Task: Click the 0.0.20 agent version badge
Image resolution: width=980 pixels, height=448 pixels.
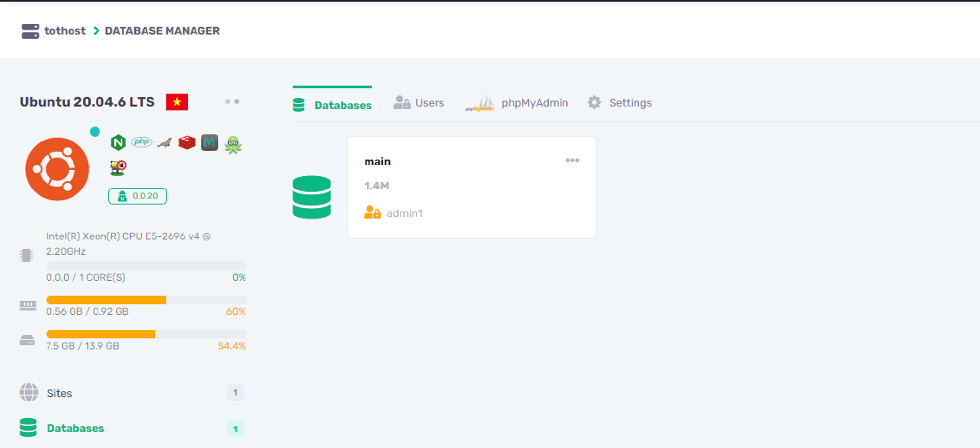Action: pyautogui.click(x=138, y=196)
